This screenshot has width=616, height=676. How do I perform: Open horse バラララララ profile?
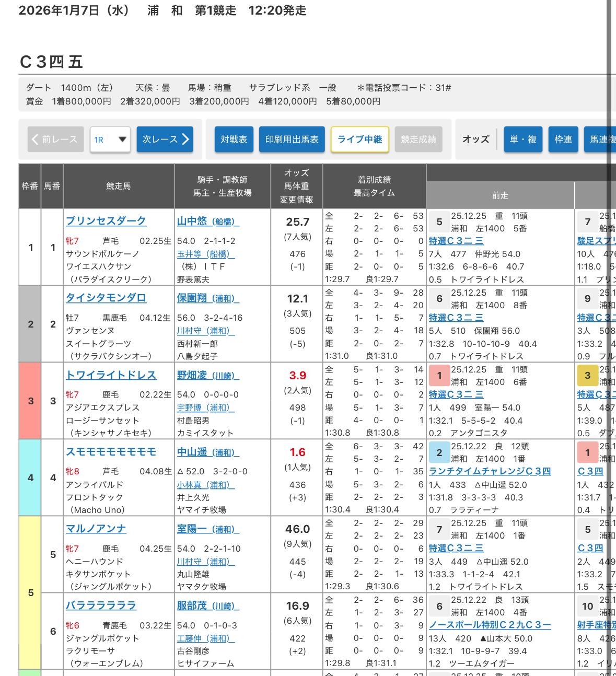(101, 605)
